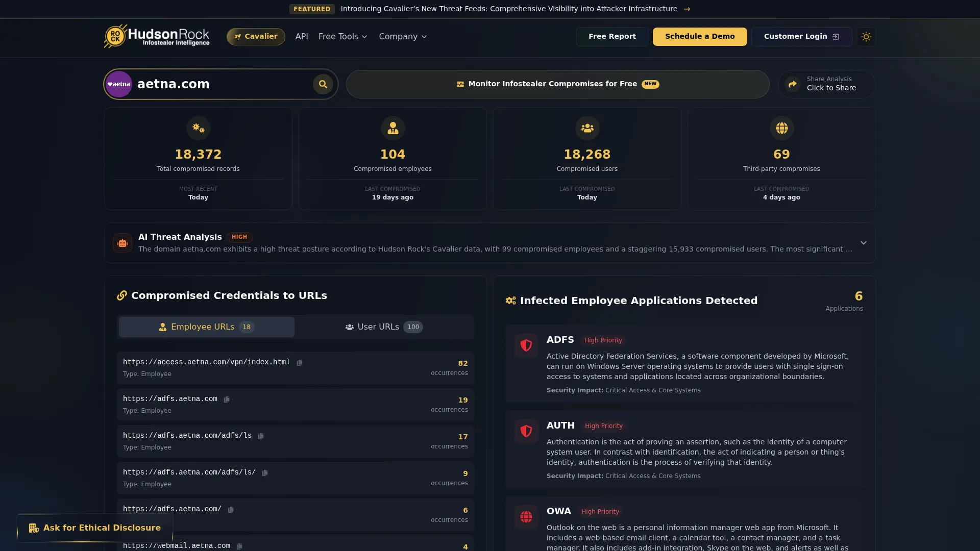
Task: Copy the adfs.aetna.com/adfs/ls/ URL with trailing slash
Action: (x=265, y=473)
